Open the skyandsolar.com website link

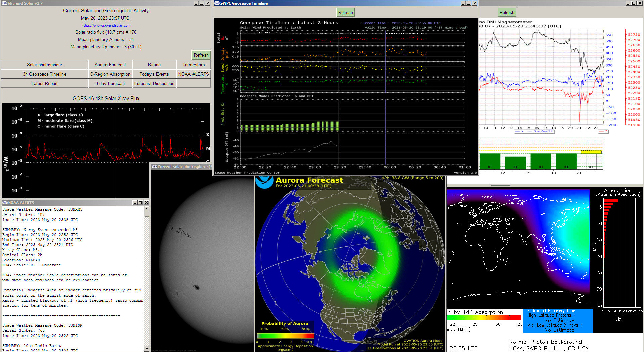(105, 25)
